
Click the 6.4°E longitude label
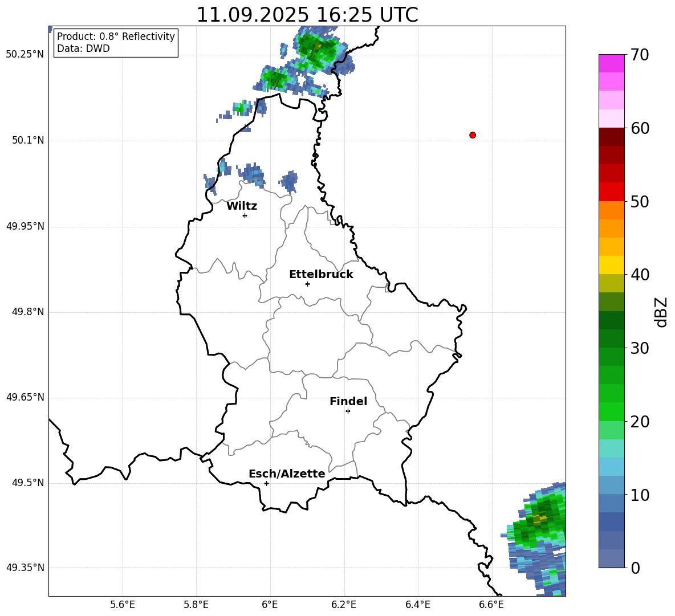coord(417,605)
